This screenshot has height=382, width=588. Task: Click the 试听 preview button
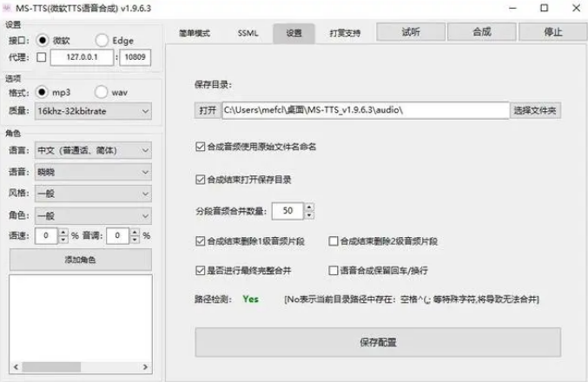411,32
